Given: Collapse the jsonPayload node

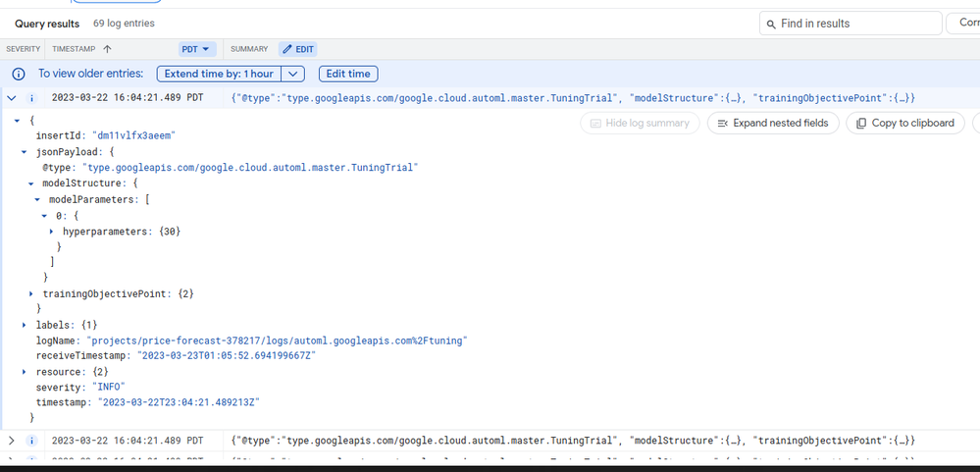Looking at the screenshot, I should point(24,151).
